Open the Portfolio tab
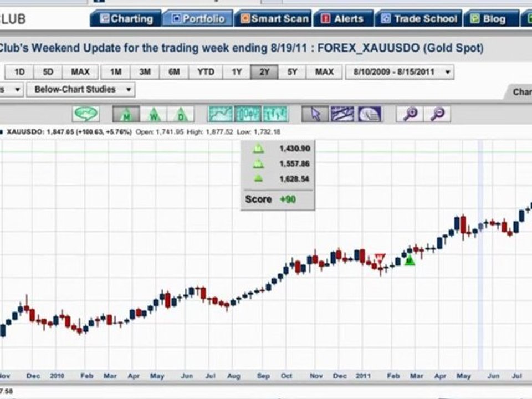The height and width of the screenshot is (399, 532). tap(198, 18)
